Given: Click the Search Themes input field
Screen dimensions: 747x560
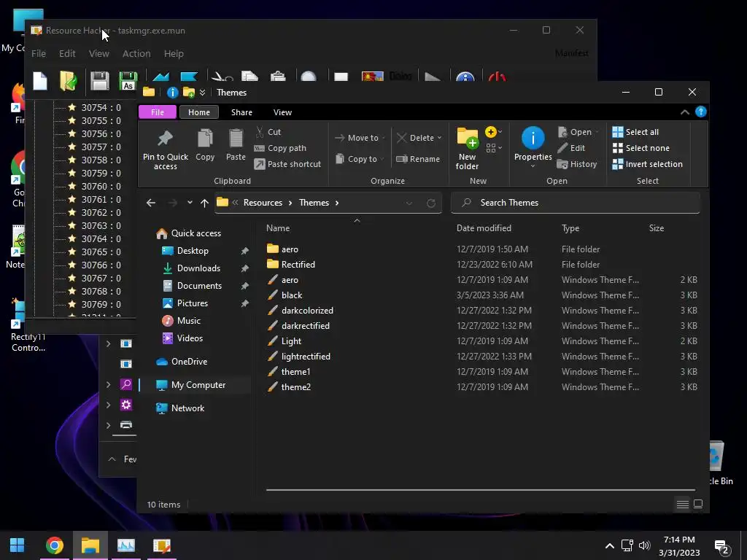Looking at the screenshot, I should pyautogui.click(x=576, y=203).
